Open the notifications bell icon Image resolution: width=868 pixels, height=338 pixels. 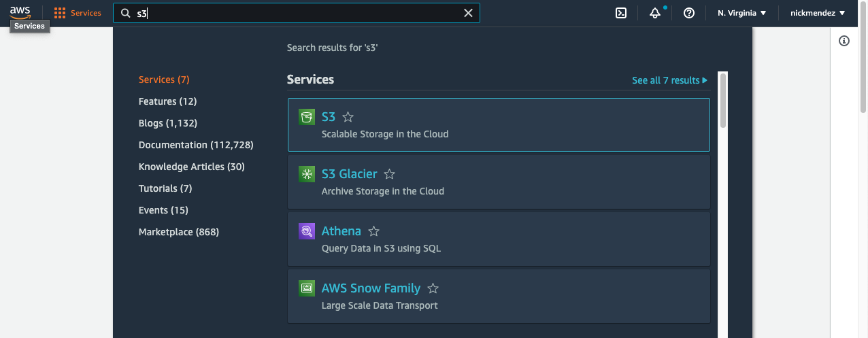tap(655, 13)
